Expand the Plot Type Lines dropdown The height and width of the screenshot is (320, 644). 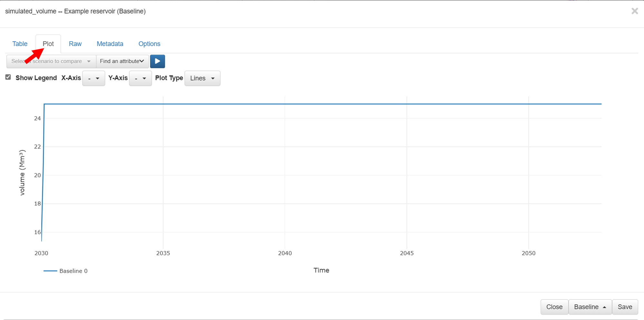202,78
